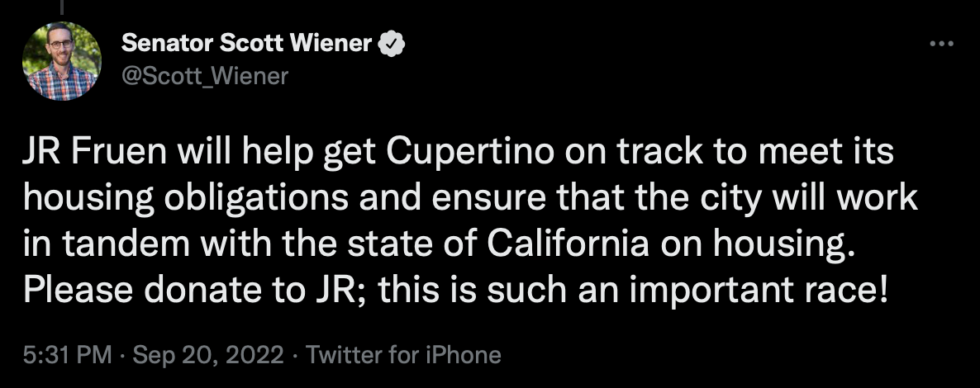Open the Twitter for iPhone source link
980x388 pixels.
click(x=403, y=355)
